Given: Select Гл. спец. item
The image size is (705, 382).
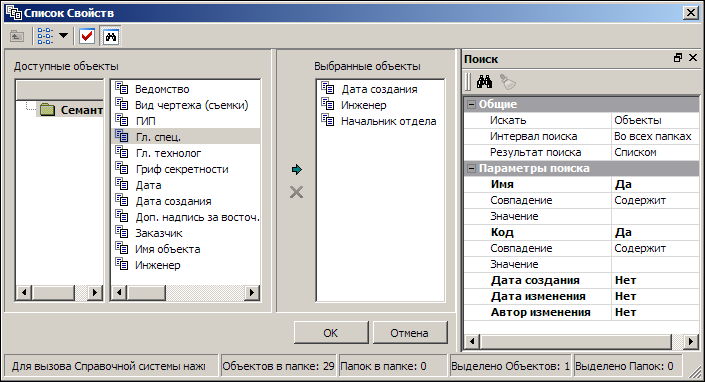Looking at the screenshot, I should pyautogui.click(x=158, y=137).
